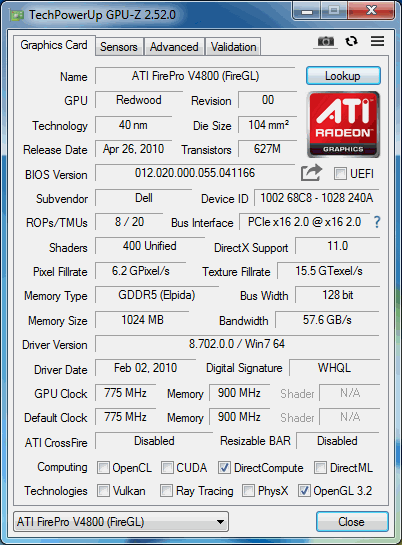Image resolution: width=402 pixels, height=545 pixels.
Task: Click the GPU Clock row Shader N/A field
Action: click(350, 393)
